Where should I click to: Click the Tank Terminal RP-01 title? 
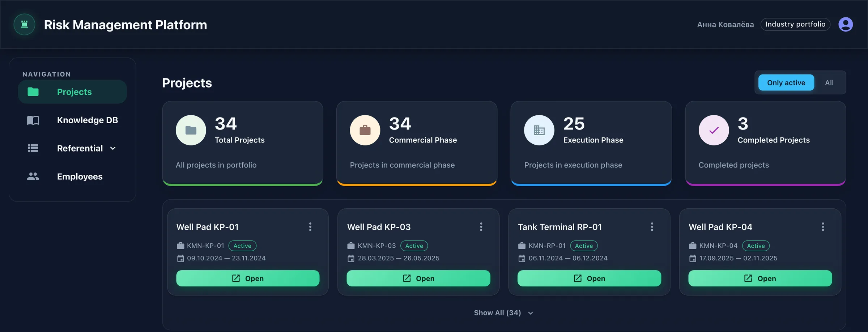(560, 227)
